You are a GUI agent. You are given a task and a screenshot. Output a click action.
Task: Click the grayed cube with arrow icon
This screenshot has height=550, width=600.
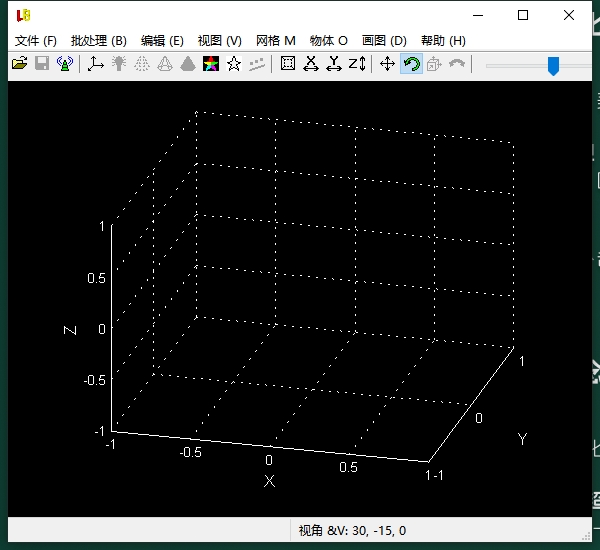click(434, 64)
